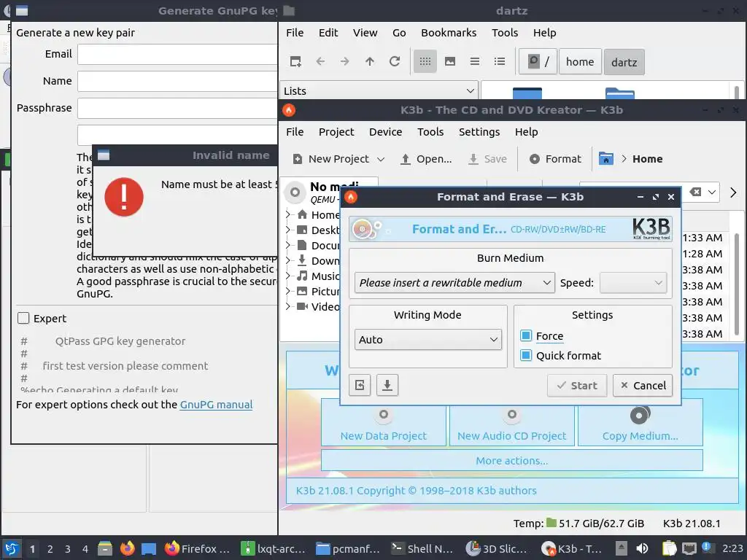Screen dimensions: 747x560
Task: Open the Writing Mode Auto dropdown
Action: 427,340
